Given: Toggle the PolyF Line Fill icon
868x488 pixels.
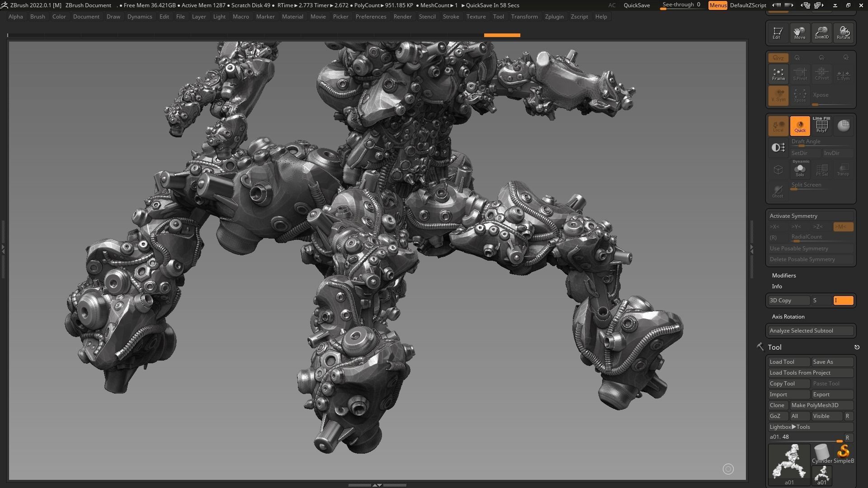Looking at the screenshot, I should coord(821,126).
